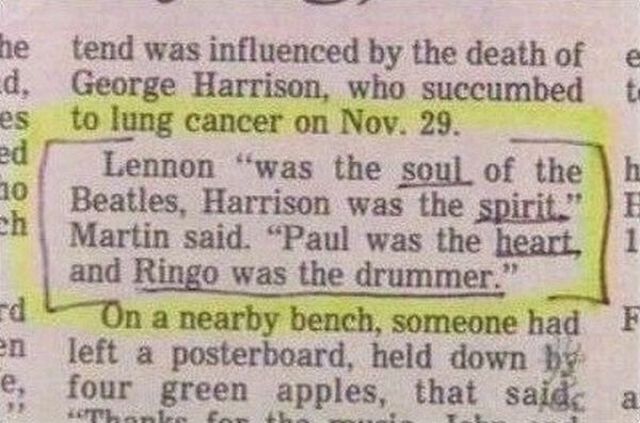Click the name "George" above the highlight

(124, 88)
